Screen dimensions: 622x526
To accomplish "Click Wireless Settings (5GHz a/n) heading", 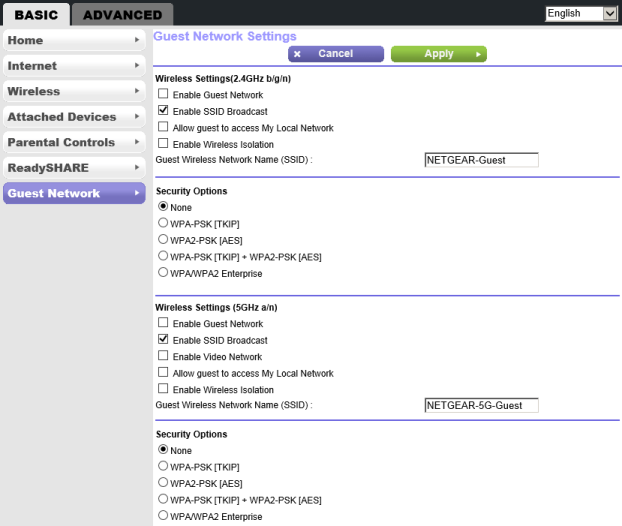I will click(216, 307).
